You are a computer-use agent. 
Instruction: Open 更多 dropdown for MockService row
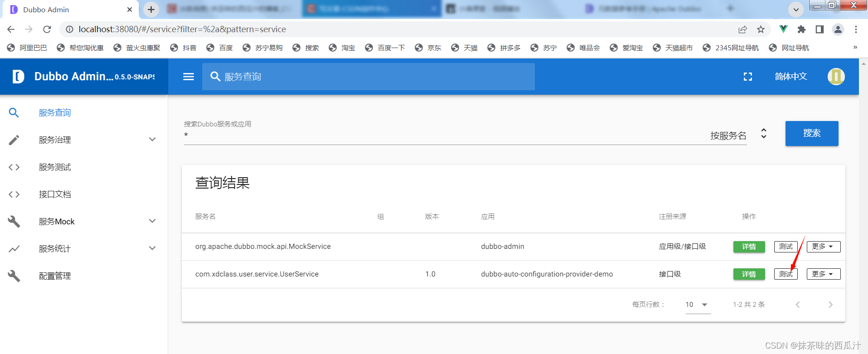click(823, 247)
